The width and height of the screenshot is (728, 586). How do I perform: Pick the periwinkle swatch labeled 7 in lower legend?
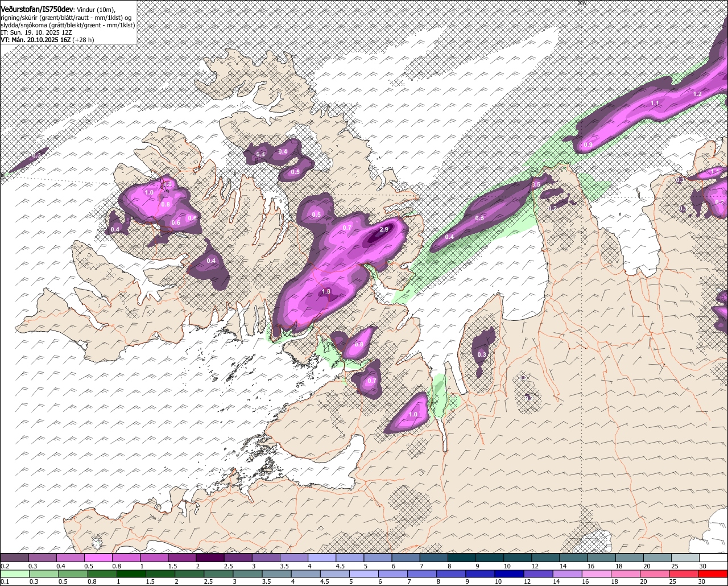click(421, 573)
